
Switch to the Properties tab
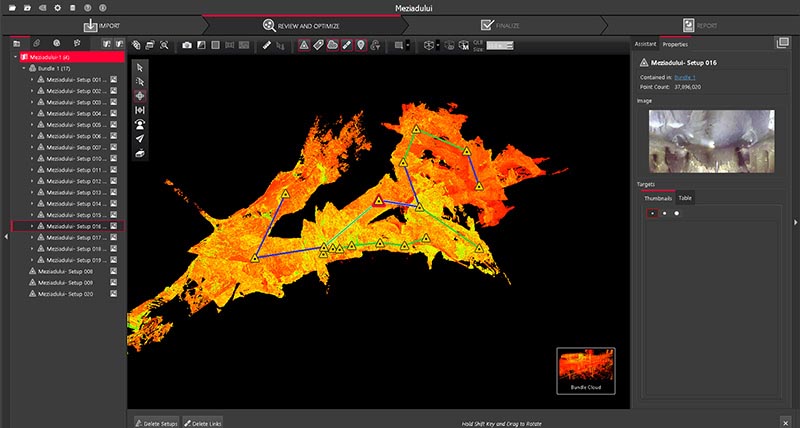(x=674, y=45)
